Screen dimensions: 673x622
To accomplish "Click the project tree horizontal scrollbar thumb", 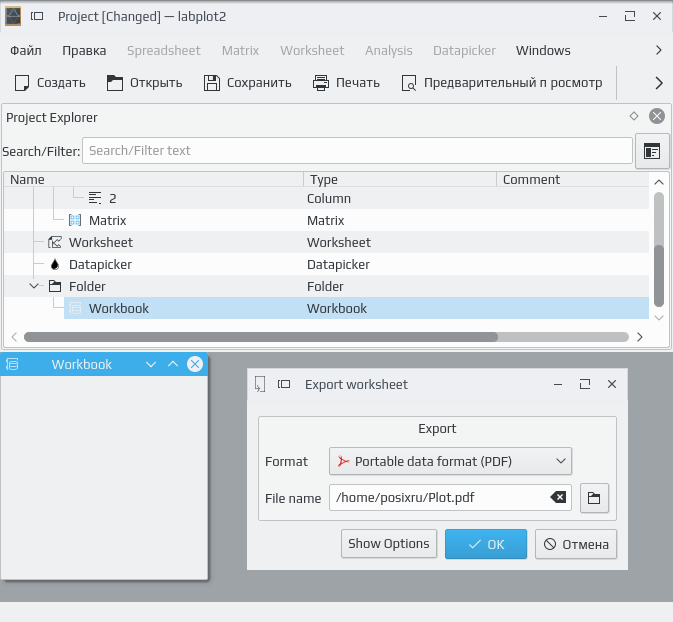I will pyautogui.click(x=261, y=337).
